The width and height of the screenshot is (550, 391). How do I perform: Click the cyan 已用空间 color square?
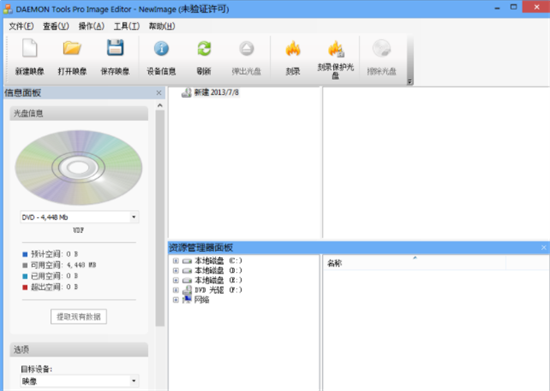25,276
